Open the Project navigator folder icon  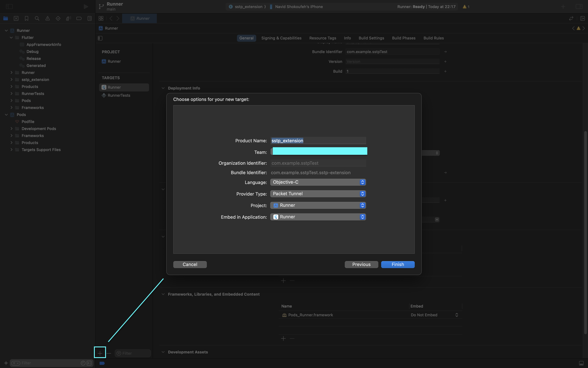pyautogui.click(x=6, y=18)
